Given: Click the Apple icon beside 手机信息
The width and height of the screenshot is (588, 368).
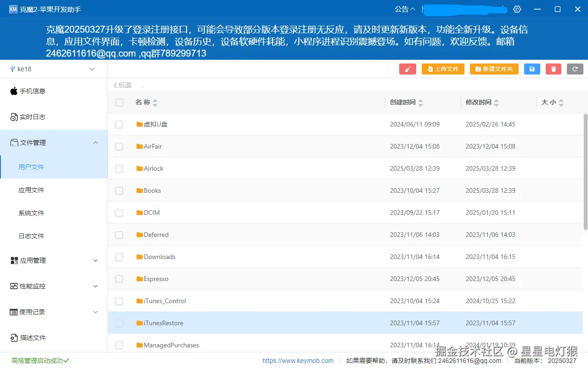Looking at the screenshot, I should coord(14,91).
